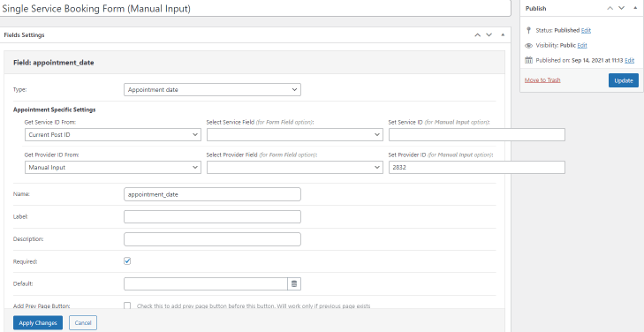Edit the published date link
This screenshot has height=332, width=644.
click(x=629, y=60)
